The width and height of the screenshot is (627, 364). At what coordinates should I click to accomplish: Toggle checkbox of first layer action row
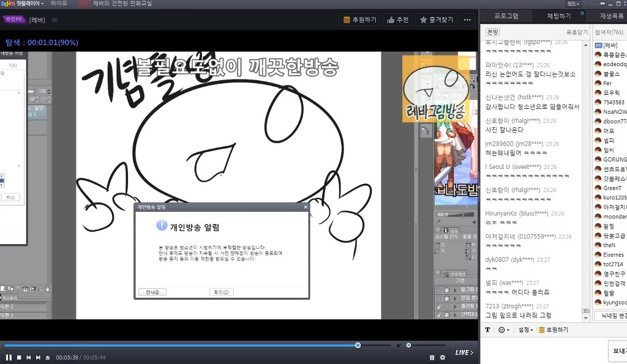(x=438, y=289)
